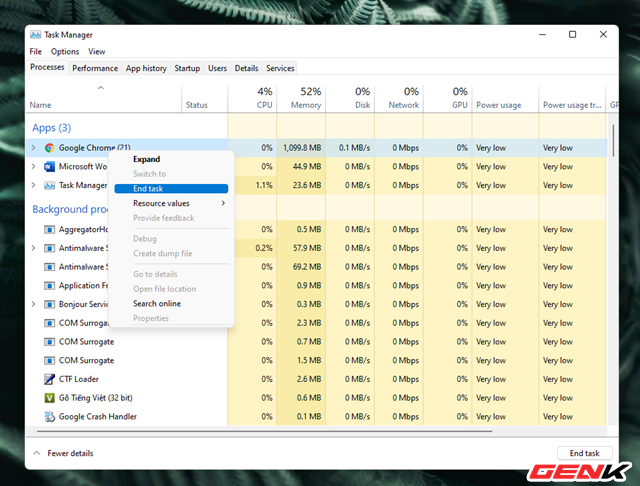Expand the Google Chrome process group
This screenshot has width=640, height=486.
(34, 148)
